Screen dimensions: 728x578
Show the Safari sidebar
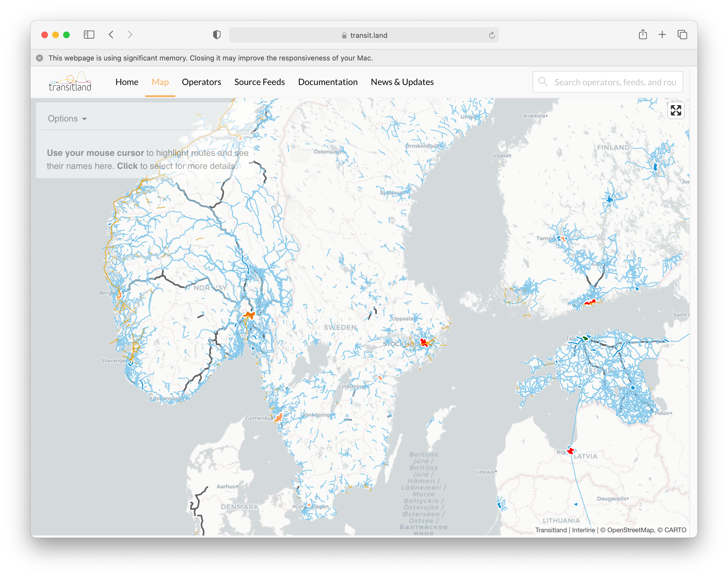click(89, 35)
